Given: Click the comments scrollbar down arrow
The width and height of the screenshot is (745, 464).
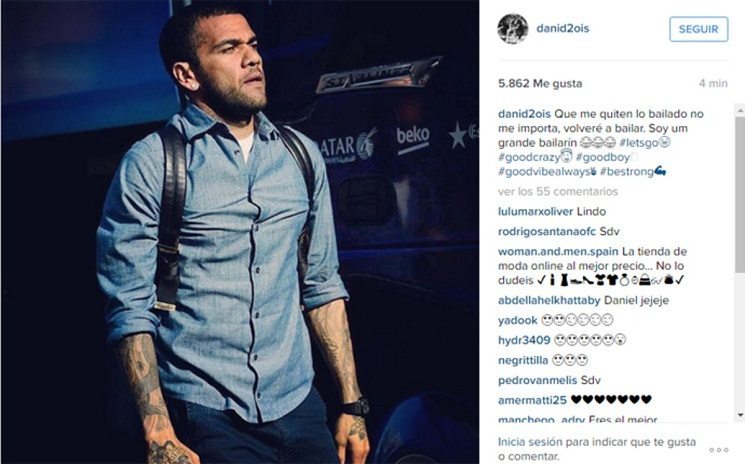Looking at the screenshot, I should (740, 415).
